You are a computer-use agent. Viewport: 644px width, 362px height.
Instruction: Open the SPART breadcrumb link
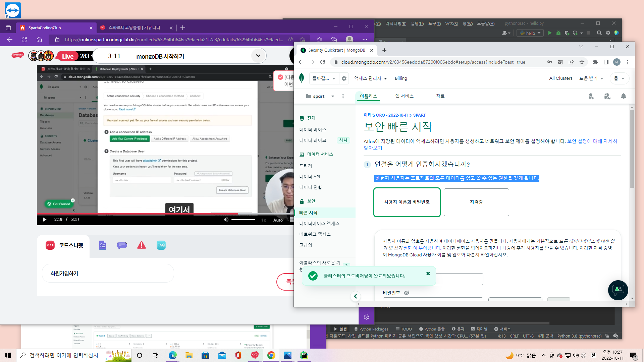419,115
